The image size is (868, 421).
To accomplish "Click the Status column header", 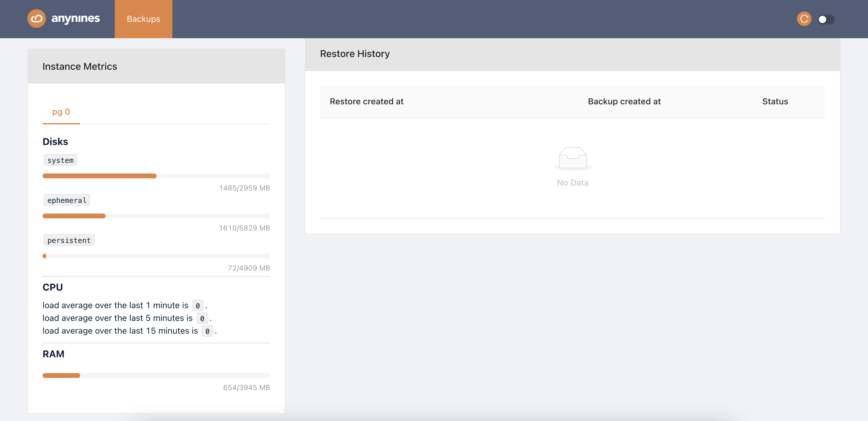I will pos(775,101).
